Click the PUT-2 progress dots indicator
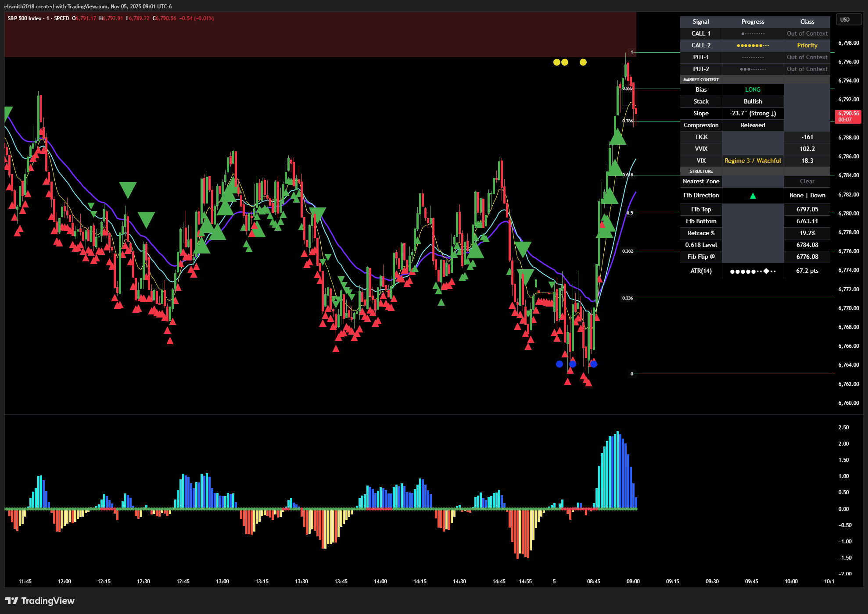This screenshot has width=868, height=614. (x=753, y=69)
